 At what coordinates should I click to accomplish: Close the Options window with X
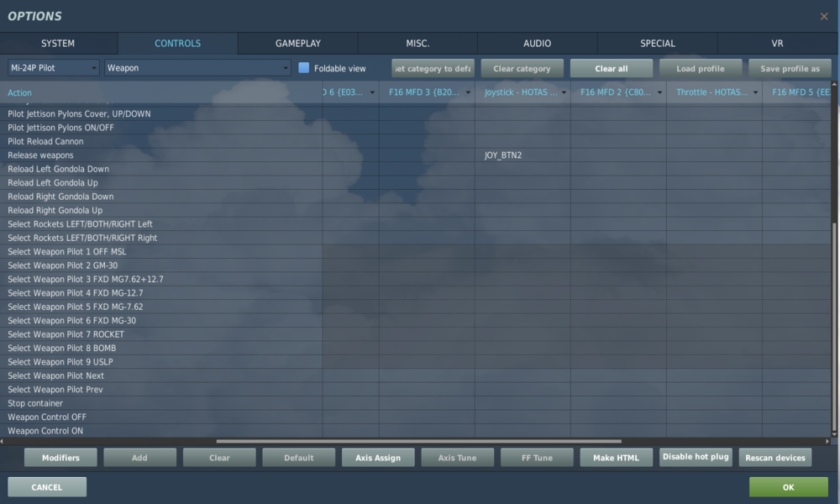click(x=824, y=17)
